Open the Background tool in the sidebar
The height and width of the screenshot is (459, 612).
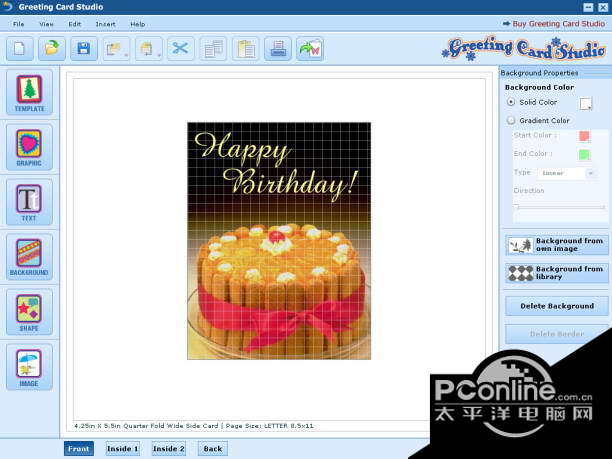[x=29, y=257]
